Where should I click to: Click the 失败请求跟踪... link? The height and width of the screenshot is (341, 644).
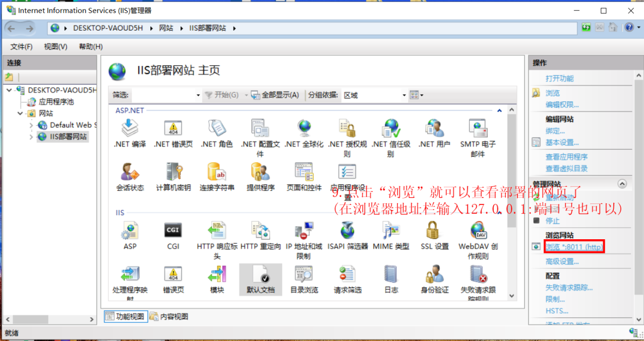point(569,288)
